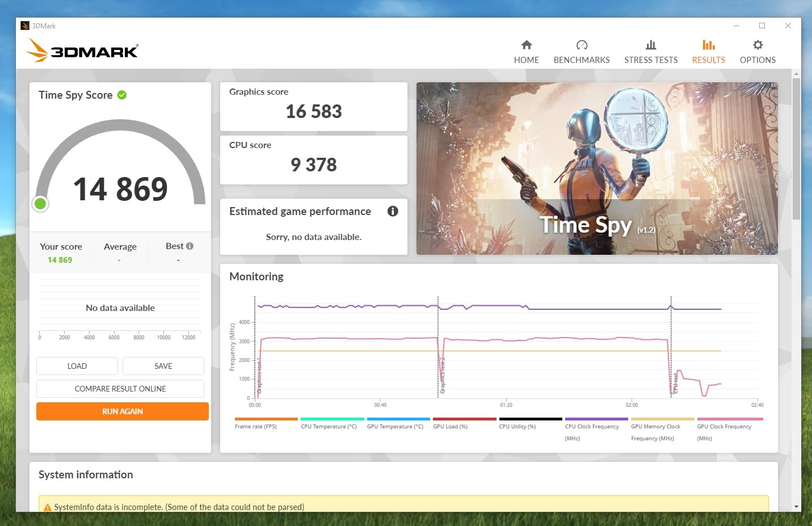
Task: Go to the Home icon
Action: point(526,45)
